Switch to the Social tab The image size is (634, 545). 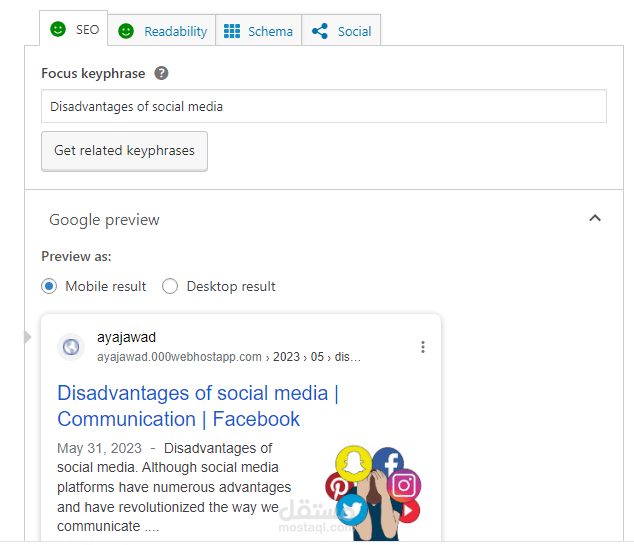click(x=354, y=31)
